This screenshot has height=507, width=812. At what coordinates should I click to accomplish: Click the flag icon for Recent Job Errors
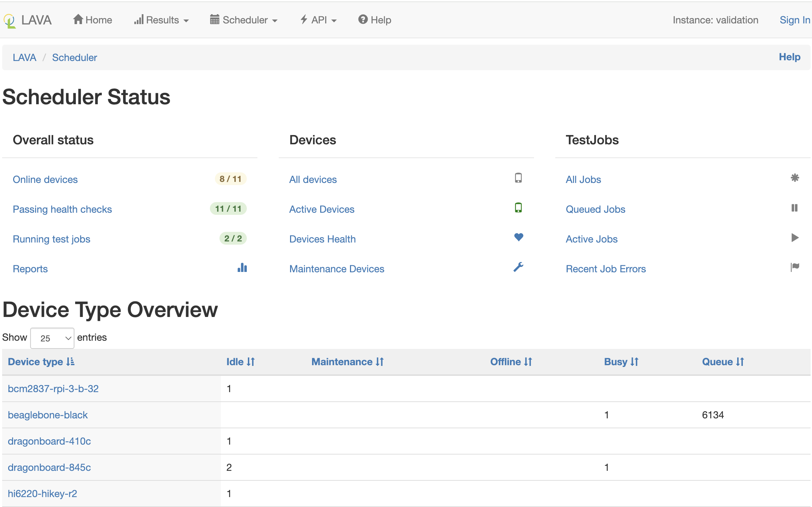(x=795, y=268)
